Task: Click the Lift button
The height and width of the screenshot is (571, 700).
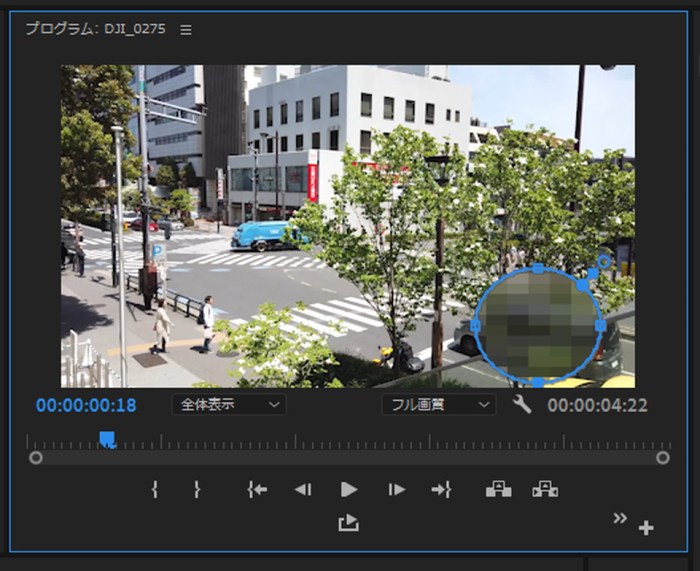Action: 499,489
